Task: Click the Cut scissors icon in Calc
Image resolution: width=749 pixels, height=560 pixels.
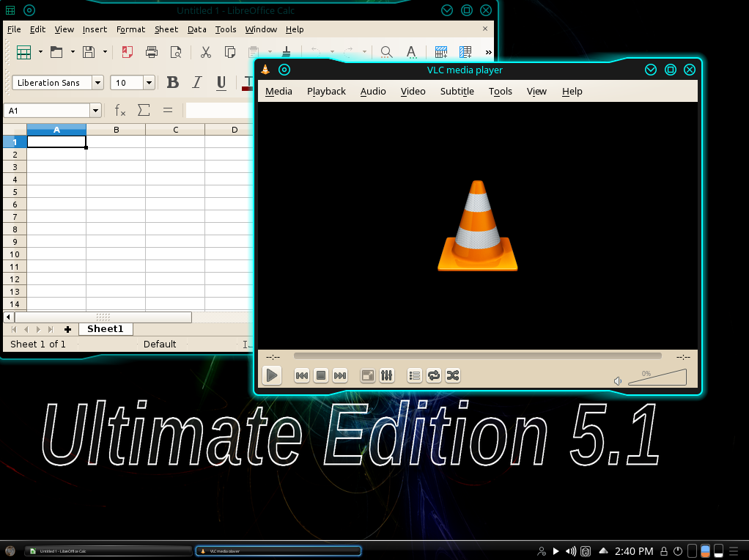Action: coord(206,52)
